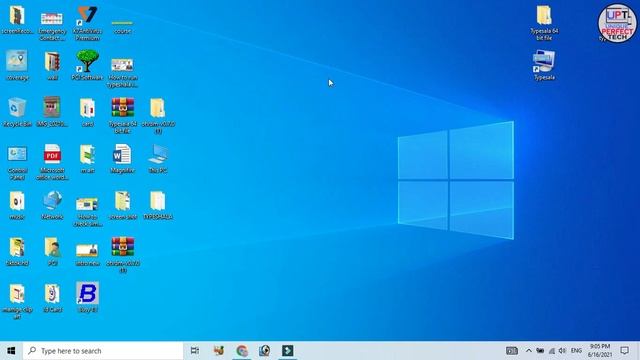
Task: Open This PC desktop icon
Action: coord(158,158)
